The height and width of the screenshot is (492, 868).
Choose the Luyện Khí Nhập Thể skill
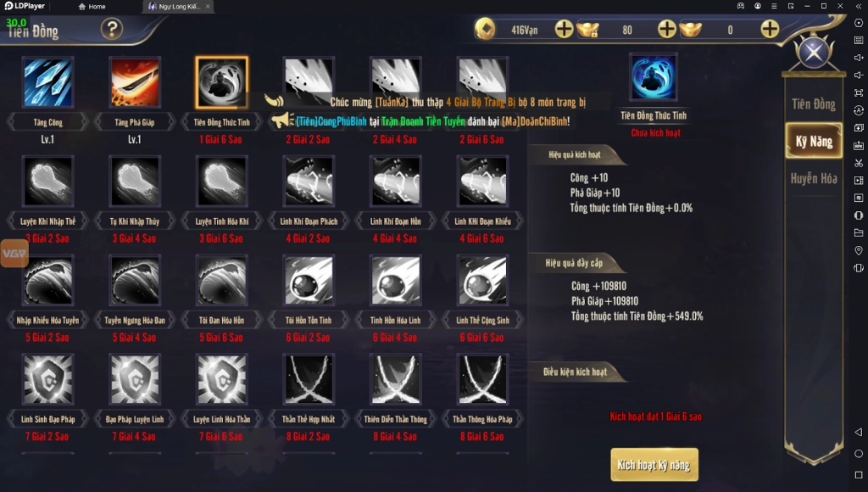tap(47, 182)
